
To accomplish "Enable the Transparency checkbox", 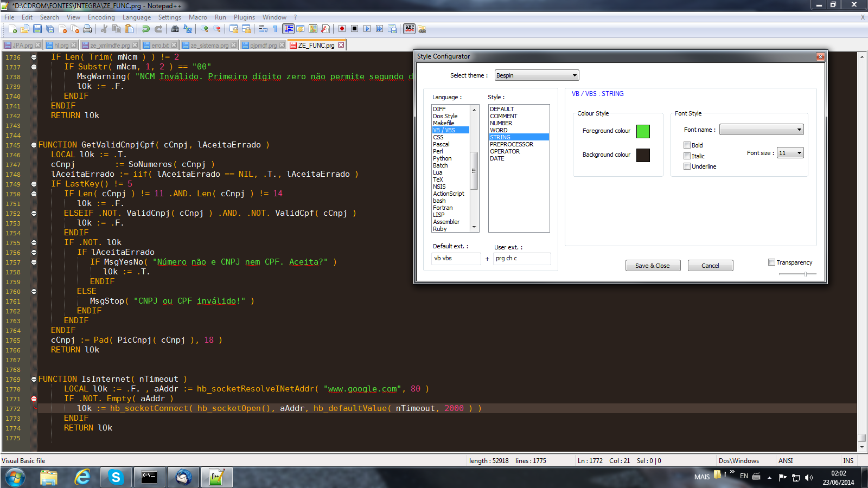I will (771, 262).
